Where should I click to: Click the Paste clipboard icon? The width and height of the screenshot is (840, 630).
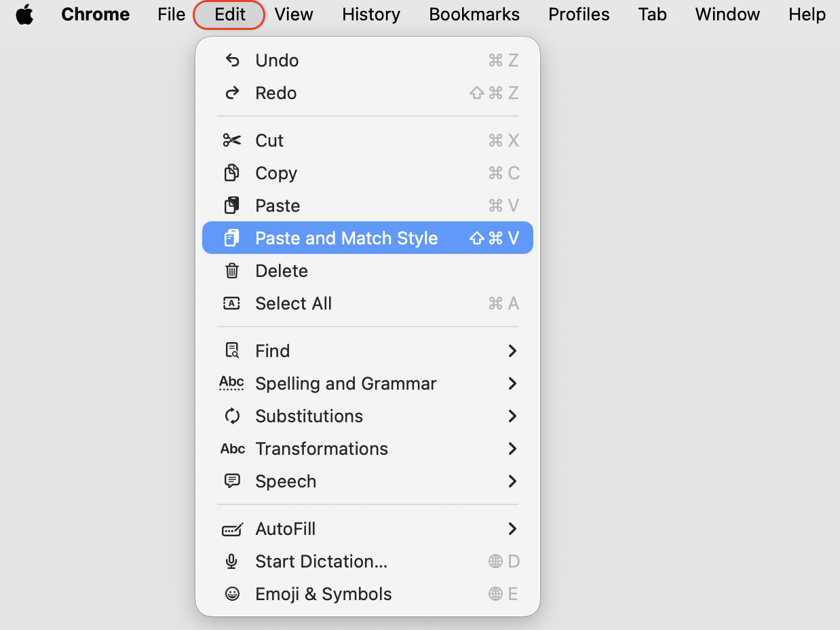click(x=232, y=206)
